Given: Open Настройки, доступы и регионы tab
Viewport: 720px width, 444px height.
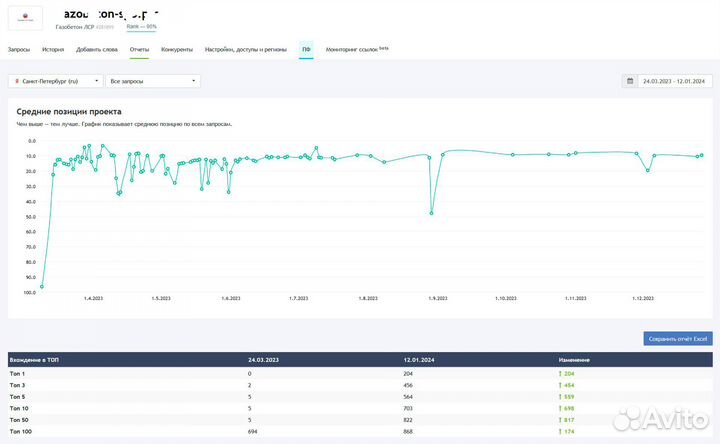Looking at the screenshot, I should (x=245, y=48).
